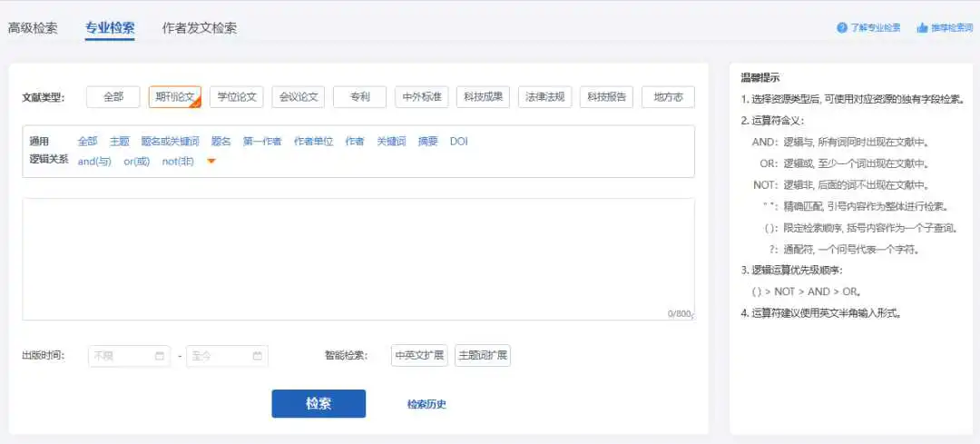This screenshot has width=980, height=444.
Task: Open the start date 不限 picker field
Action: (122, 356)
